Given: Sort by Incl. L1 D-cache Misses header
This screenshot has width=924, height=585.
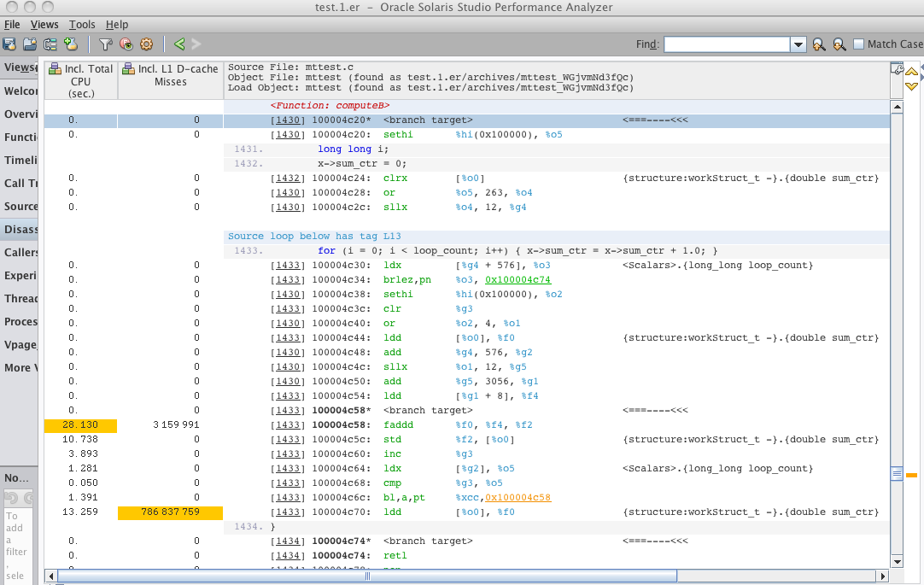Looking at the screenshot, I should point(171,81).
